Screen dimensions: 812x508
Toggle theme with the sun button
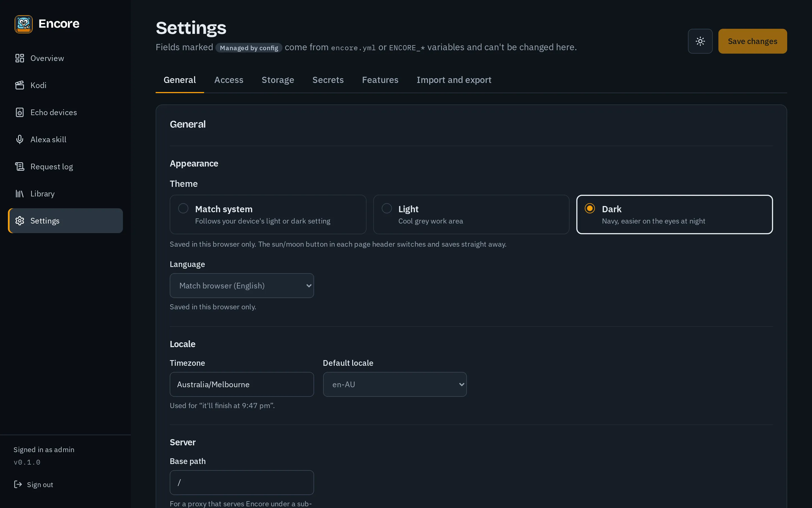700,41
